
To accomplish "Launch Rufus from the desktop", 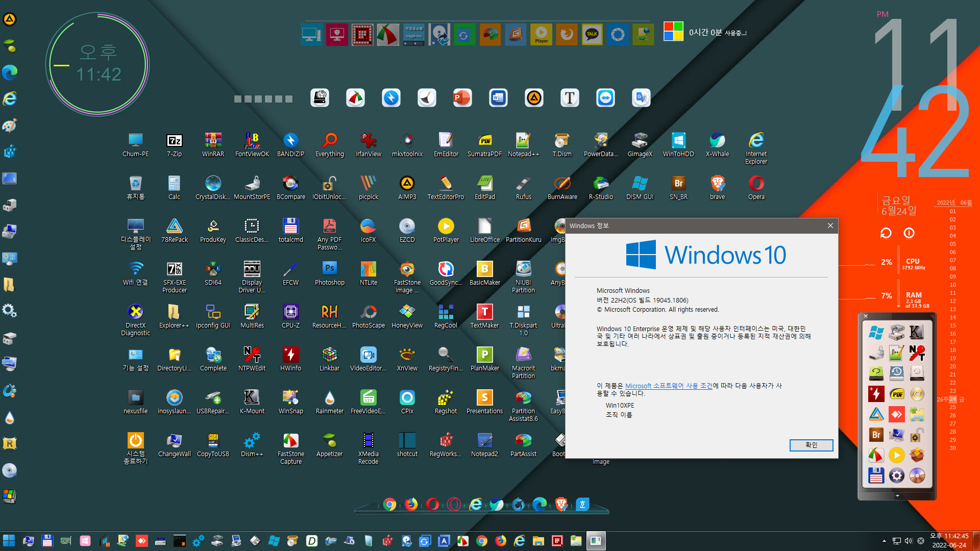I will click(x=523, y=188).
